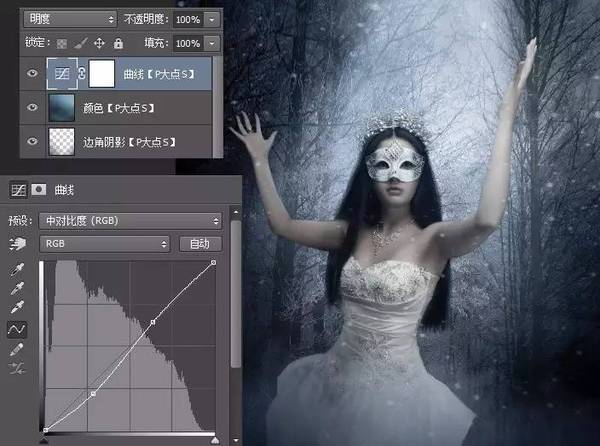The height and width of the screenshot is (446, 600).
Task: Open the RGB channel dropdown
Action: click(105, 244)
